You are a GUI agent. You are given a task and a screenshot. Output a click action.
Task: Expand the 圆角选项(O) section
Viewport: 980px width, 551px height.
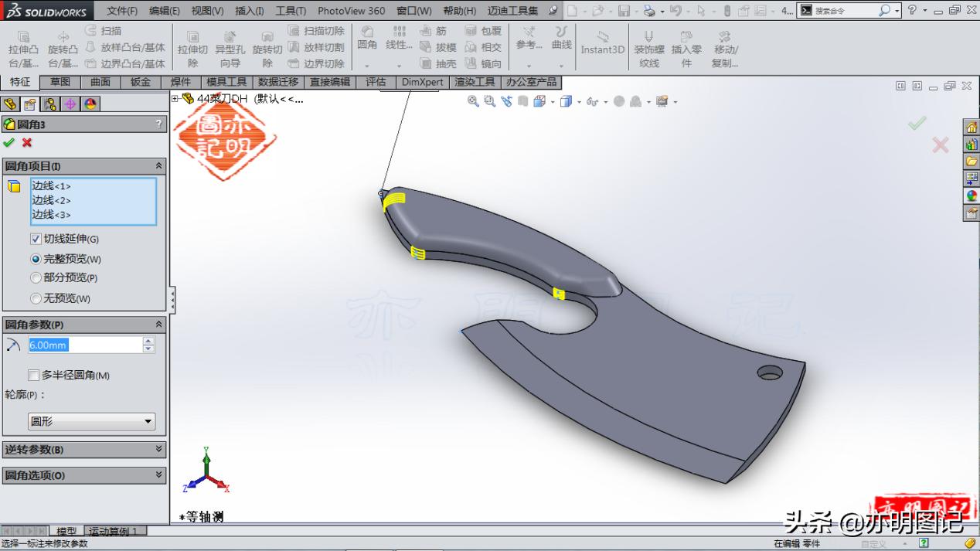[x=84, y=475]
